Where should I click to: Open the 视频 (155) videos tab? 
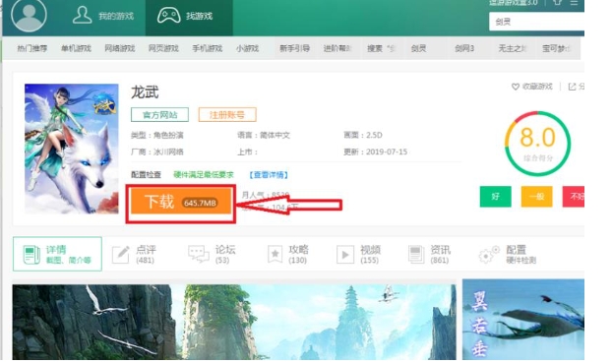point(358,254)
